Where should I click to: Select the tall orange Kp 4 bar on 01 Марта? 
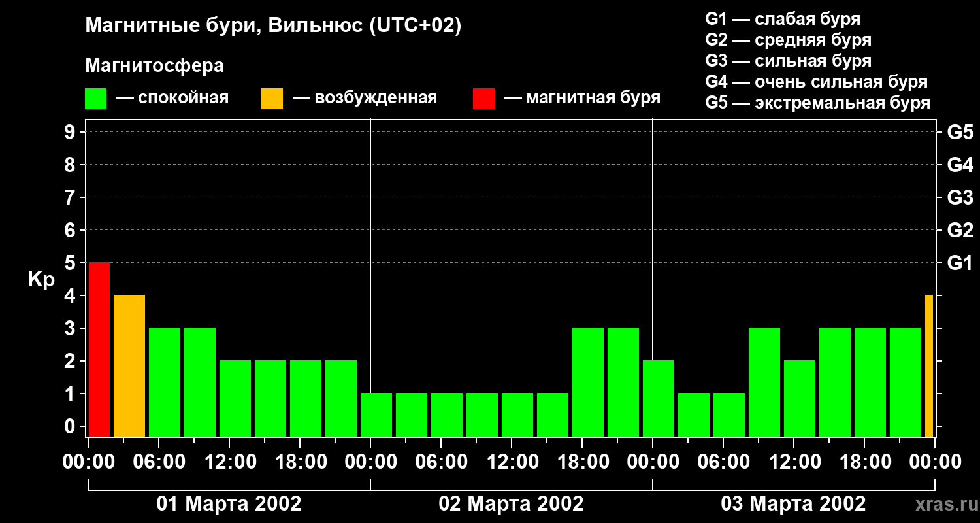click(129, 365)
